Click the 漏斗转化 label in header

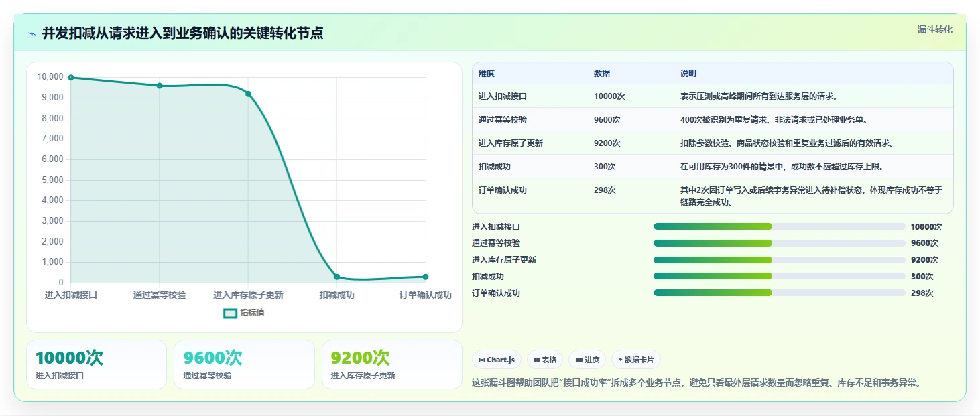934,29
